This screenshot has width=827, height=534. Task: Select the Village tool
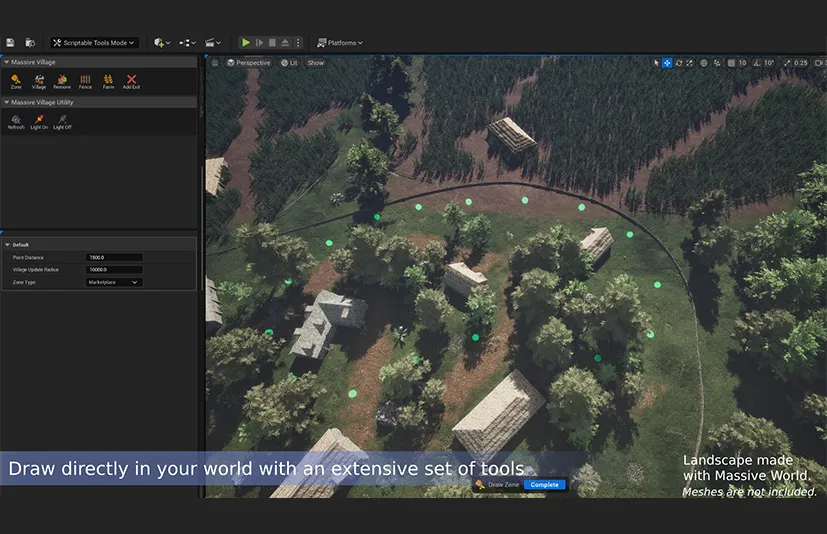[x=39, y=81]
